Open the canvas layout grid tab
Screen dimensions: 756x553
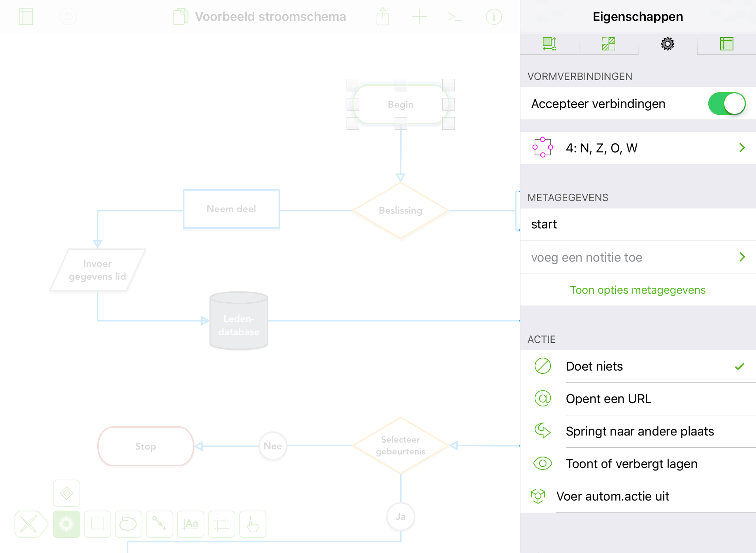pos(726,44)
